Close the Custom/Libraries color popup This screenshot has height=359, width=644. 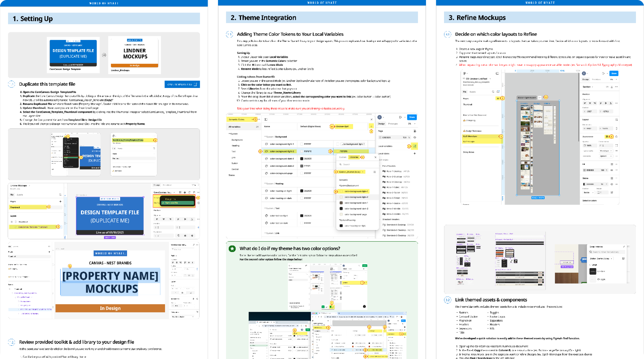pos(375,157)
